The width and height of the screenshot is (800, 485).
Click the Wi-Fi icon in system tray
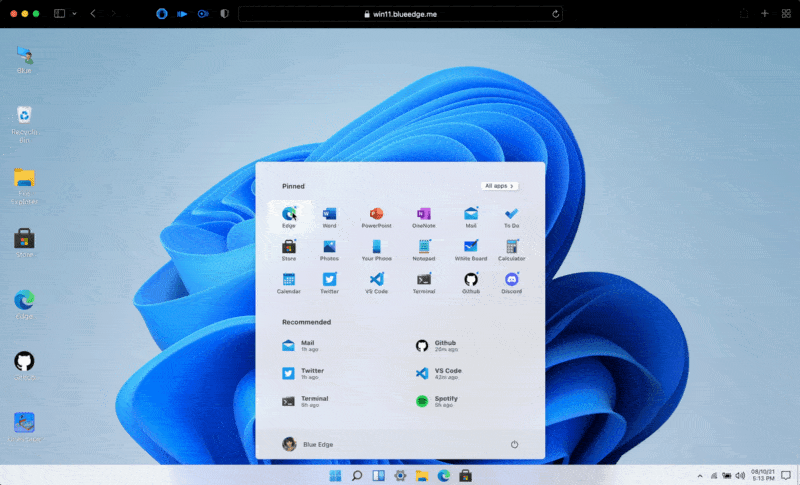pyautogui.click(x=714, y=476)
